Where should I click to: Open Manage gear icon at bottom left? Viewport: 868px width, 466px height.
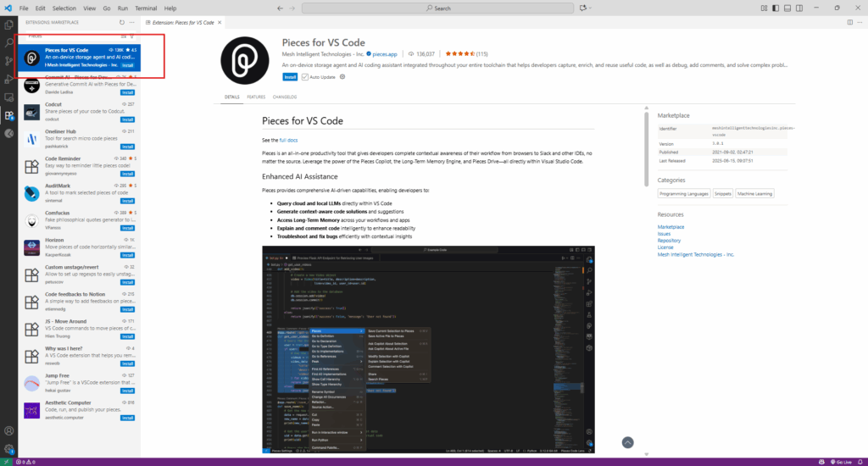click(9, 448)
